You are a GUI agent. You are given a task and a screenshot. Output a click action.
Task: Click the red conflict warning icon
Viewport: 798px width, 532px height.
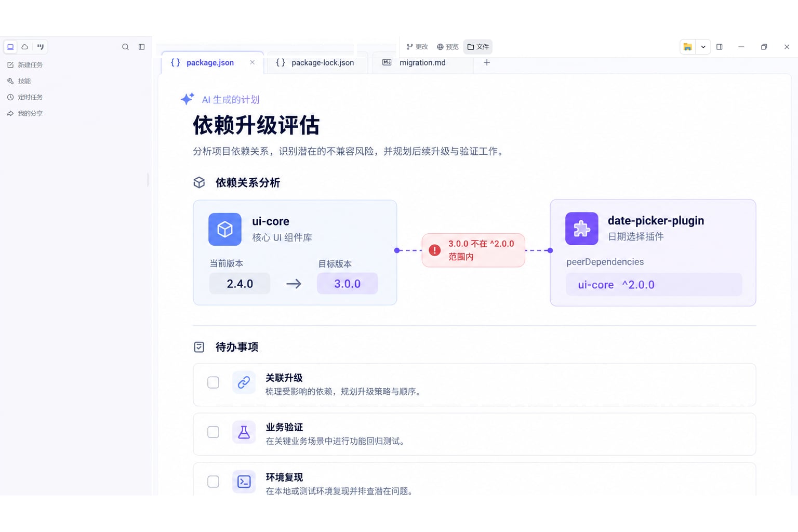click(x=435, y=250)
